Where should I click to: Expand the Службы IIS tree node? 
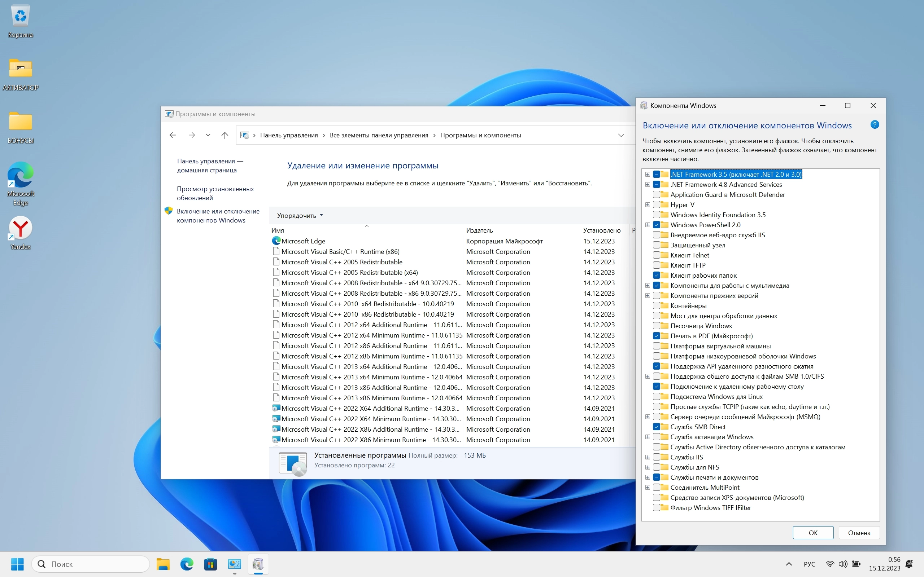pyautogui.click(x=648, y=457)
